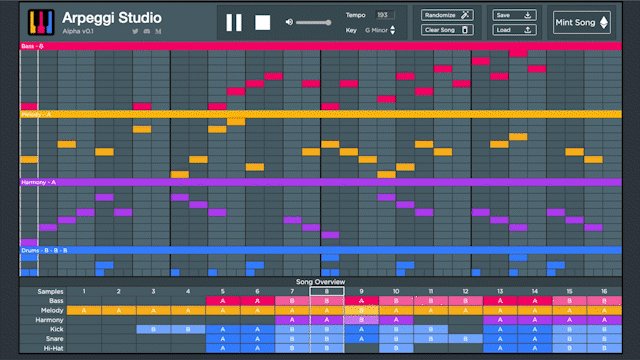Toggle Hi-Hat pattern B at measure 10
This screenshot has height=360, width=640.
[x=396, y=348]
